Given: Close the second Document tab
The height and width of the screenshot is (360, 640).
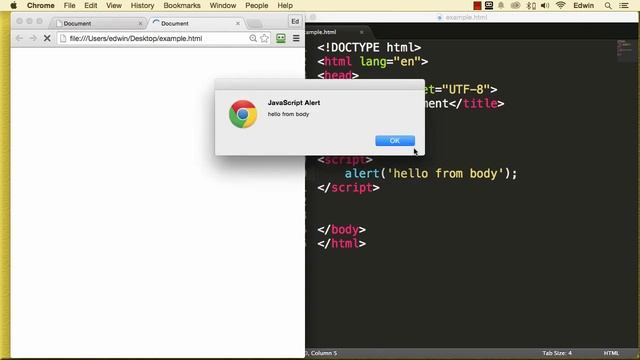Looking at the screenshot, I should [238, 24].
